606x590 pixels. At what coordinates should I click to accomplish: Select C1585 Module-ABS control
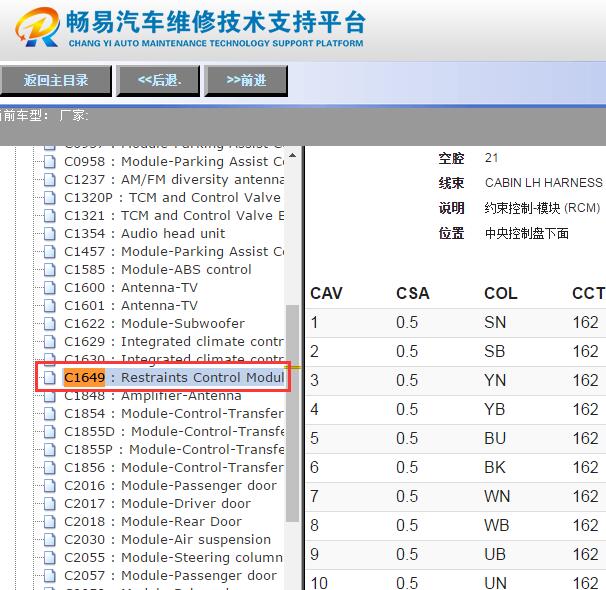point(158,269)
